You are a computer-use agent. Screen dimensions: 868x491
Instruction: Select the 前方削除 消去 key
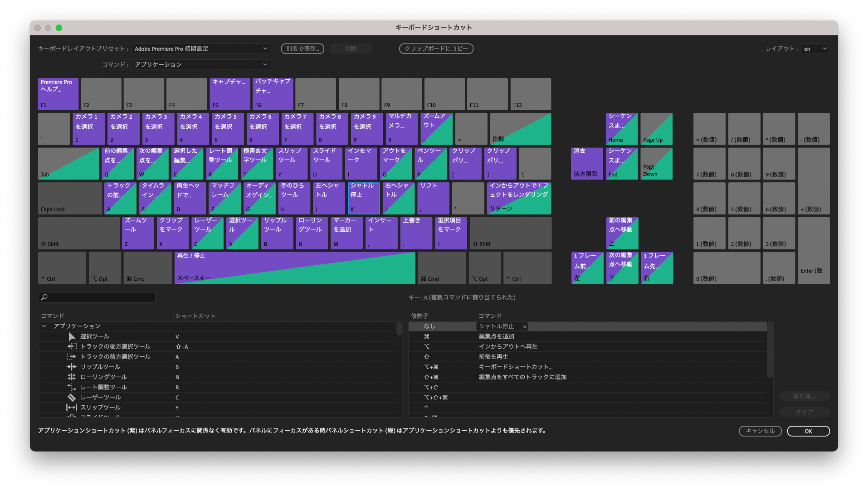tap(587, 164)
